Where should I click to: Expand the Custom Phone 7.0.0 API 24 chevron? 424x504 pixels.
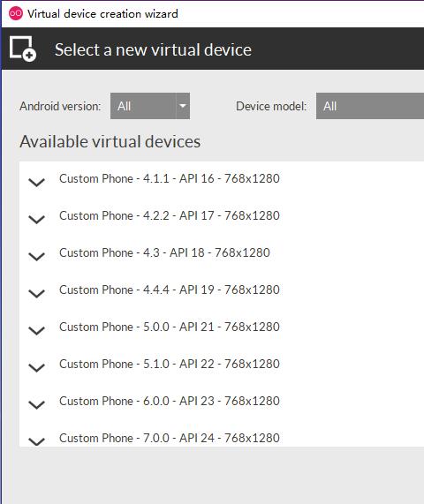(37, 441)
